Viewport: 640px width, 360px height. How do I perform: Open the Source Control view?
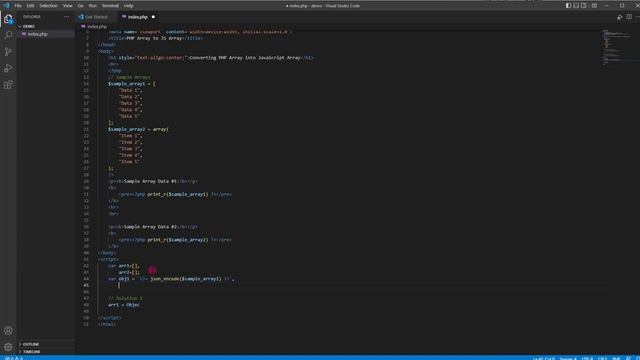coord(8,52)
